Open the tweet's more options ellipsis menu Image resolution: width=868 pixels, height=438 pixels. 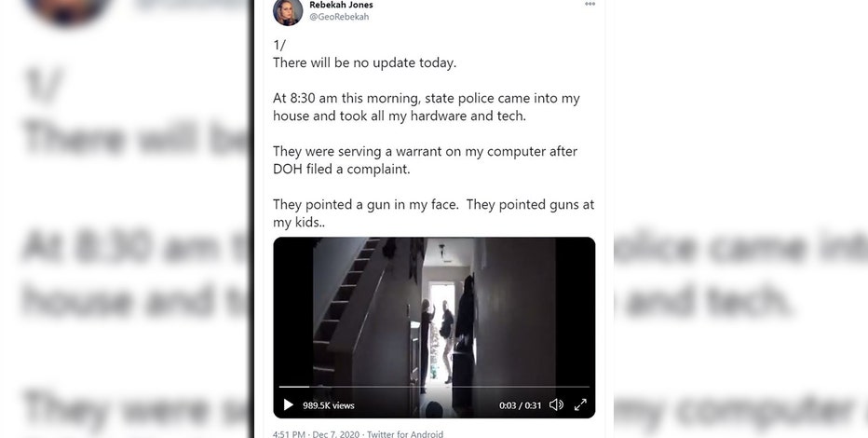[x=590, y=4]
